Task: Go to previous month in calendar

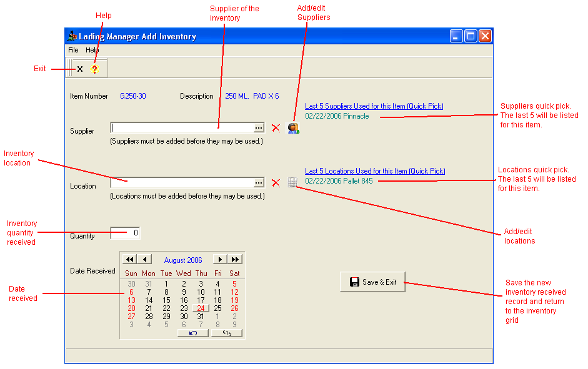Action: coord(145,260)
